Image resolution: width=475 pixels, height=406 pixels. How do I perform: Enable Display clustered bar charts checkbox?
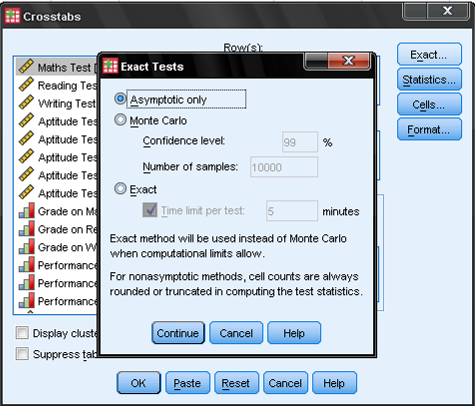click(x=22, y=333)
